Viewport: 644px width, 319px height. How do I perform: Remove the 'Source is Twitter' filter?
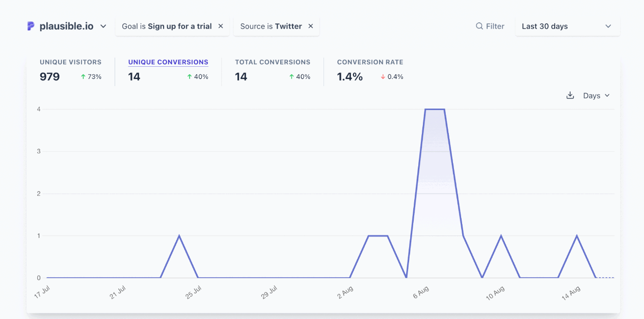click(x=311, y=26)
